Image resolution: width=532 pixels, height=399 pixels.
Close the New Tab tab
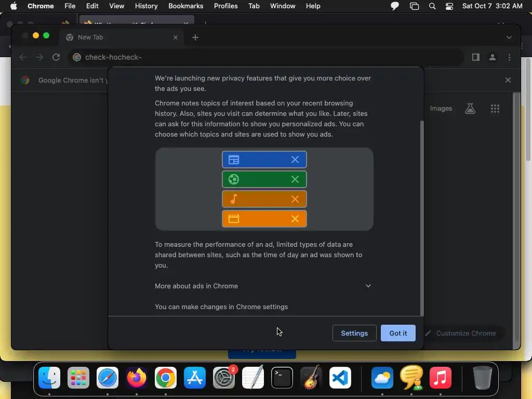pos(176,37)
